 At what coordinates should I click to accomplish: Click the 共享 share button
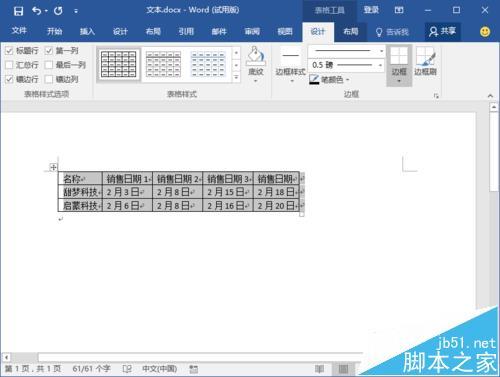pyautogui.click(x=442, y=32)
